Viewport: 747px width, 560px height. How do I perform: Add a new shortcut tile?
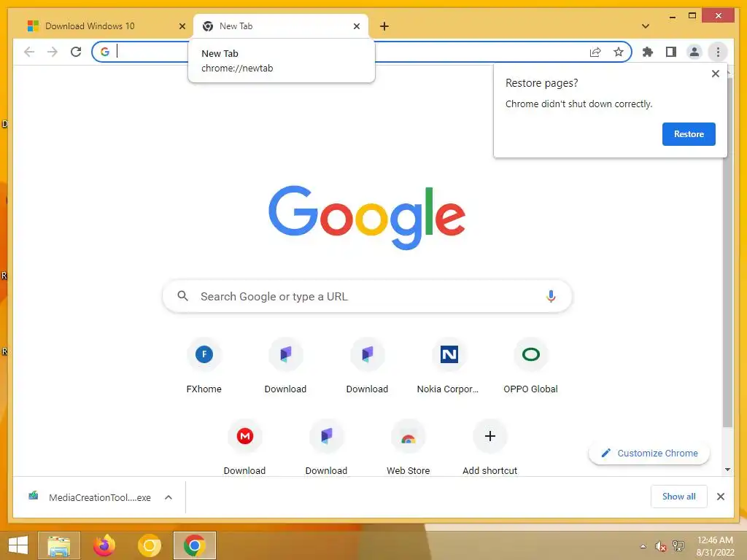(489, 447)
